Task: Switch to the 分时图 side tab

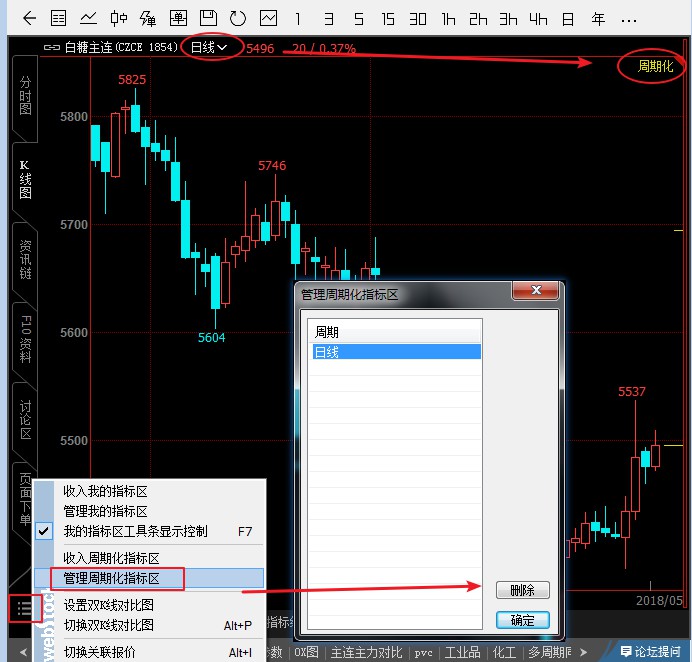Action: coord(25,95)
